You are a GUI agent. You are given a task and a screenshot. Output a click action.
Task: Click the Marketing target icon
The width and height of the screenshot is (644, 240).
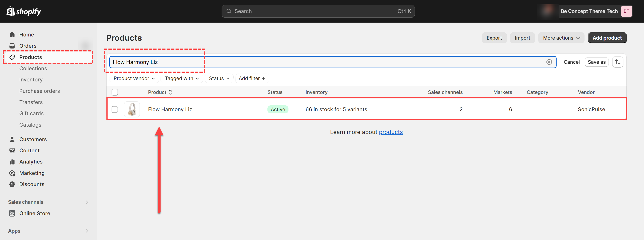point(12,173)
